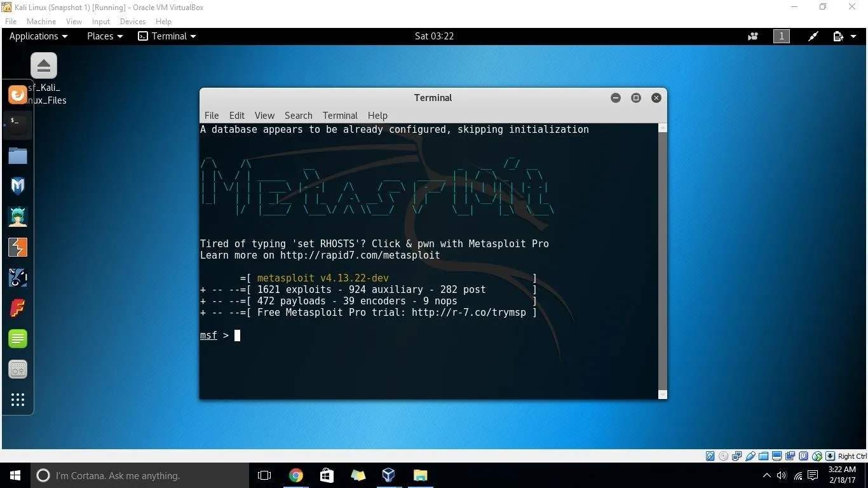
Task: Open the terminal Terminal menu
Action: coord(340,116)
